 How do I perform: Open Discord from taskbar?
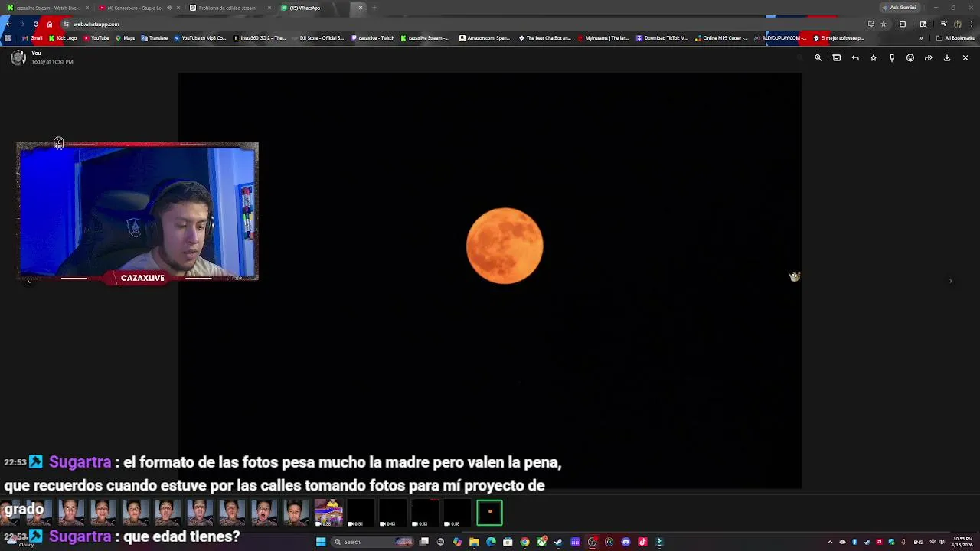pyautogui.click(x=626, y=542)
